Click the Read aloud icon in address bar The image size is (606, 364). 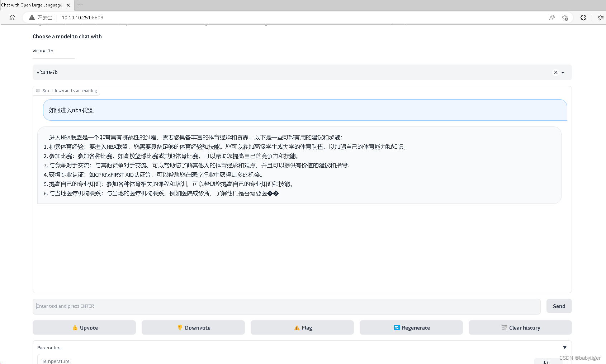pos(552,17)
